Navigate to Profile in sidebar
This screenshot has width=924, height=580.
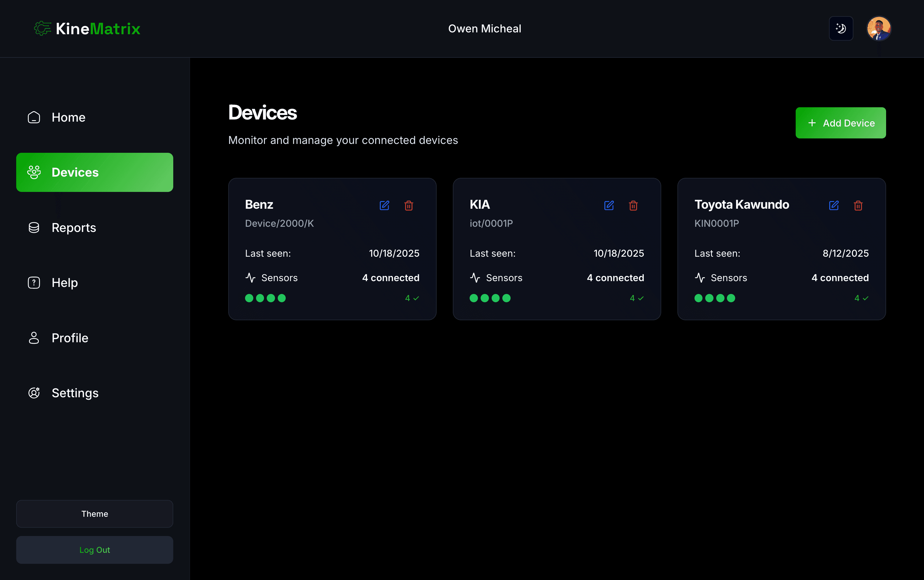coord(70,338)
